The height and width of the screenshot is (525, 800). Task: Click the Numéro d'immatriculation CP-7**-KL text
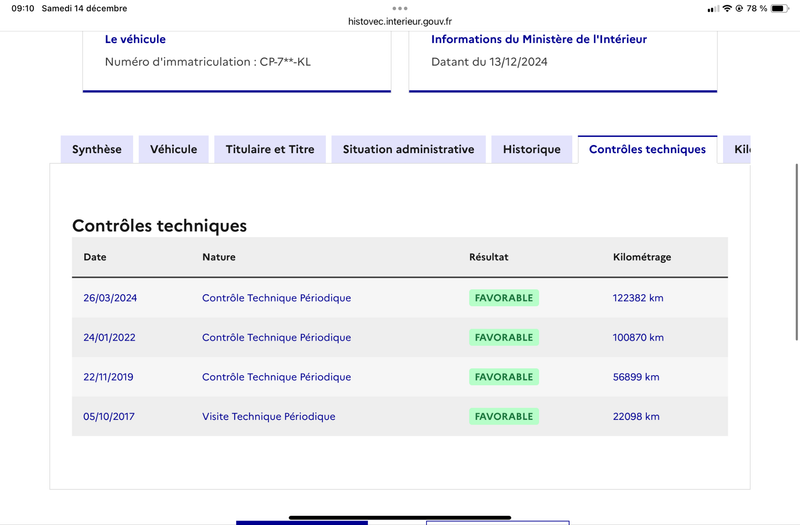click(x=208, y=62)
